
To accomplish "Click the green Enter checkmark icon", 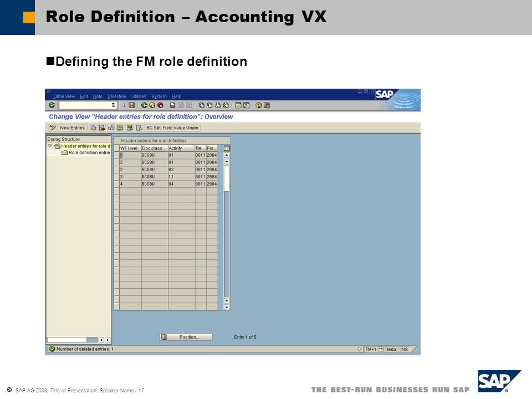I will [x=52, y=105].
